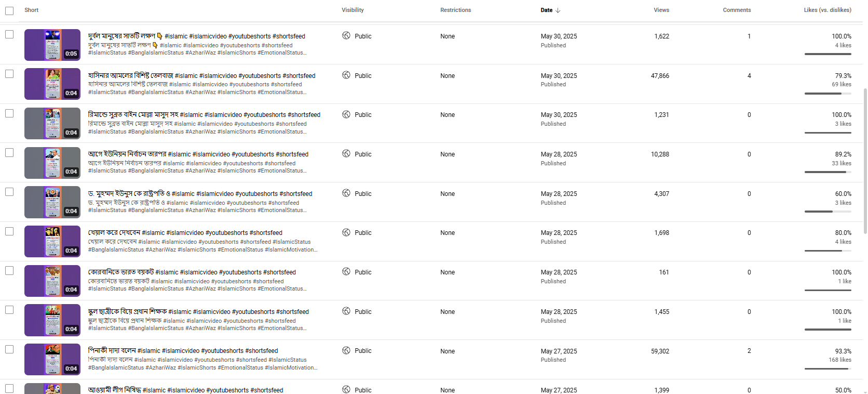Sort by Date using the arrow header

[550, 10]
